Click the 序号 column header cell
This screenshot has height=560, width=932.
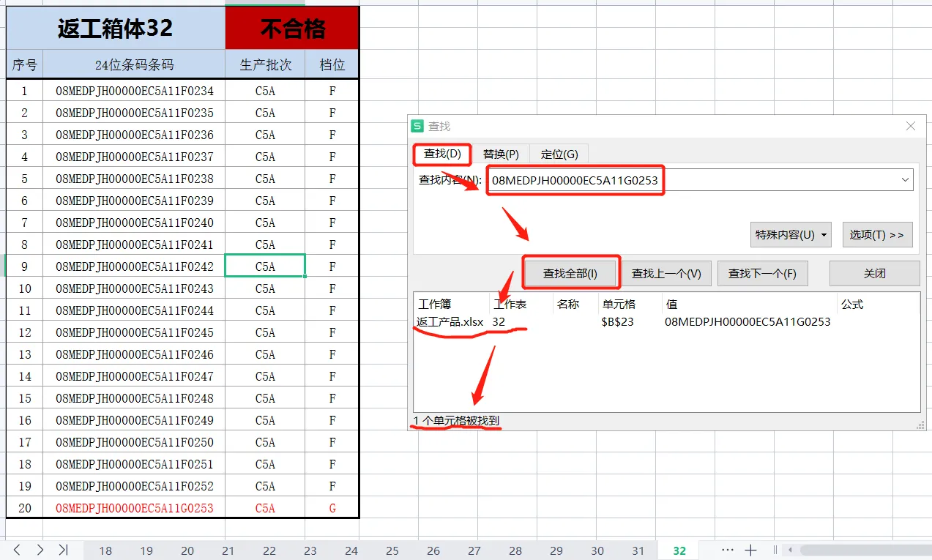pos(25,64)
